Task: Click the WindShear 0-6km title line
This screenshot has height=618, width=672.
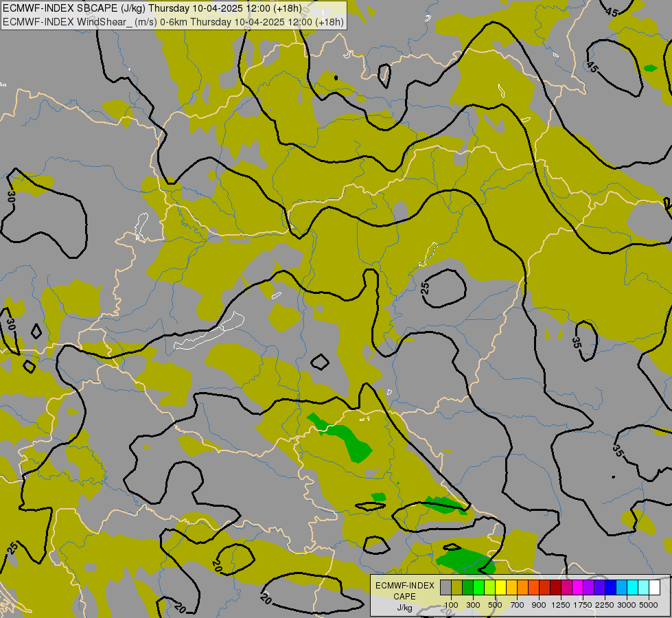Action: coord(173,21)
